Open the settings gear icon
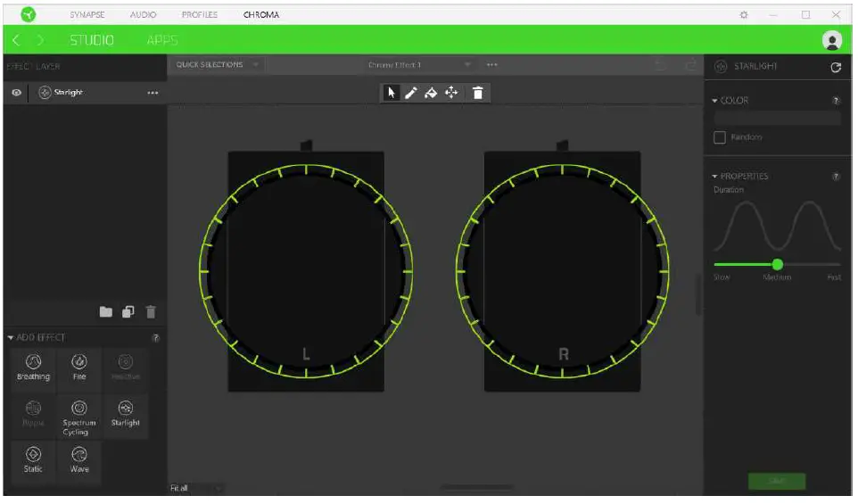Viewport: 858px width, 504px height. [x=743, y=15]
